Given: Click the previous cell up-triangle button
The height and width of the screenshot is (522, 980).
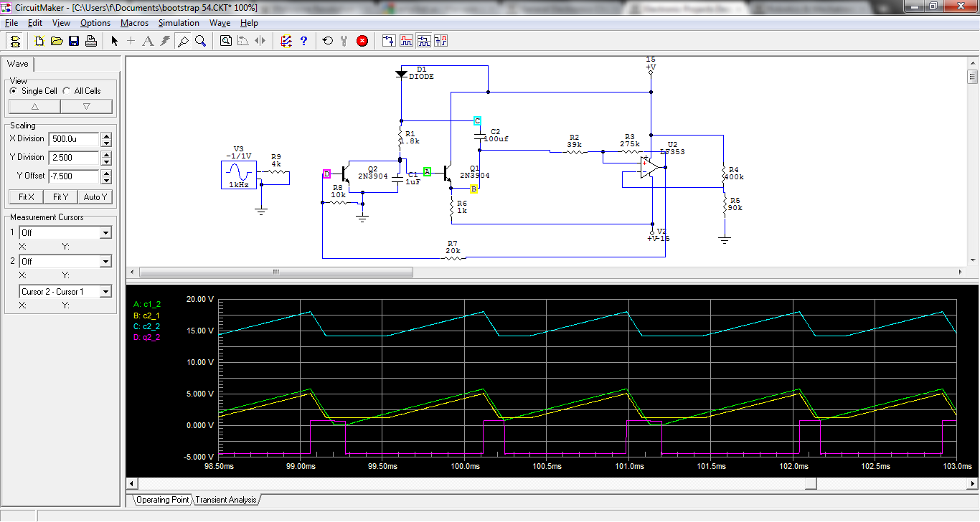Looking at the screenshot, I should (x=34, y=107).
